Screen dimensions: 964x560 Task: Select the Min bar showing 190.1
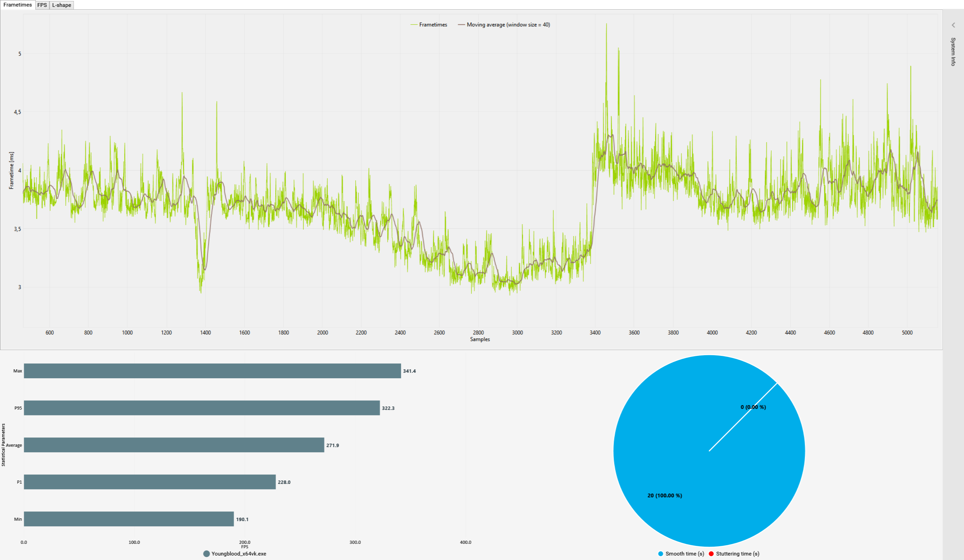[128, 519]
